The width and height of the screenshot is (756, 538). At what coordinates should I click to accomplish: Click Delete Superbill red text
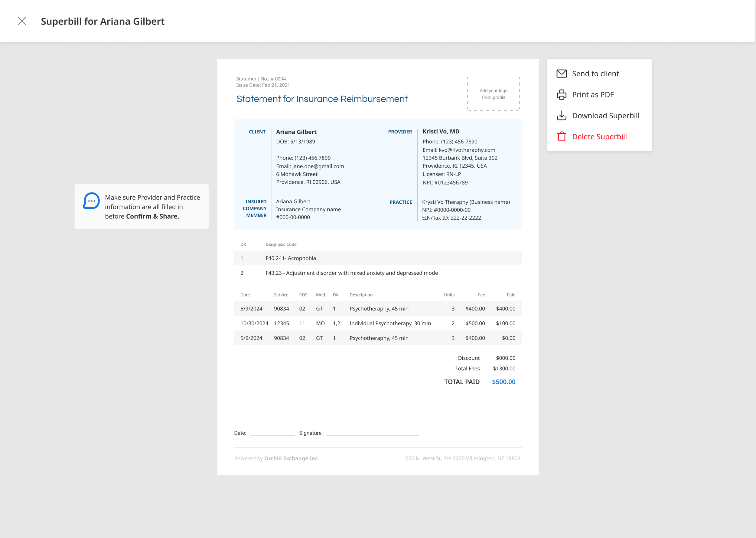(x=599, y=136)
